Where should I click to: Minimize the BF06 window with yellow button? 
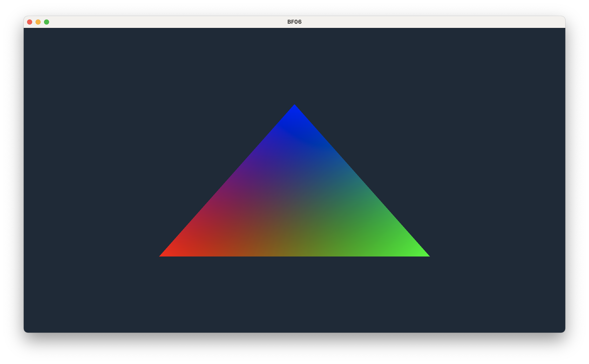38,22
